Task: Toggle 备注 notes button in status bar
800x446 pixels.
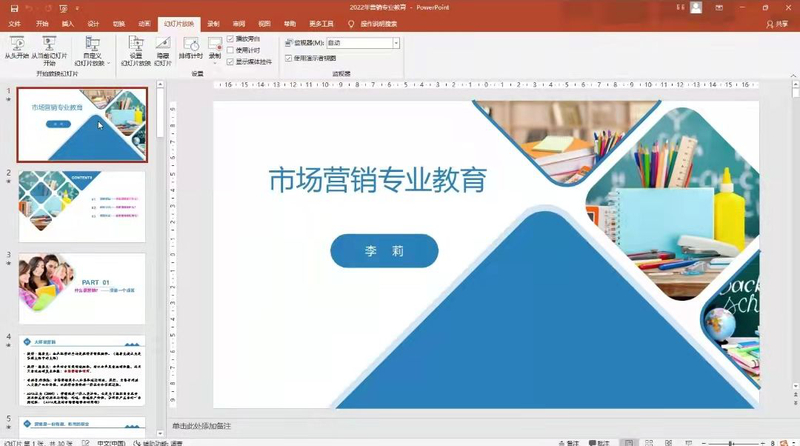Action: click(569, 443)
